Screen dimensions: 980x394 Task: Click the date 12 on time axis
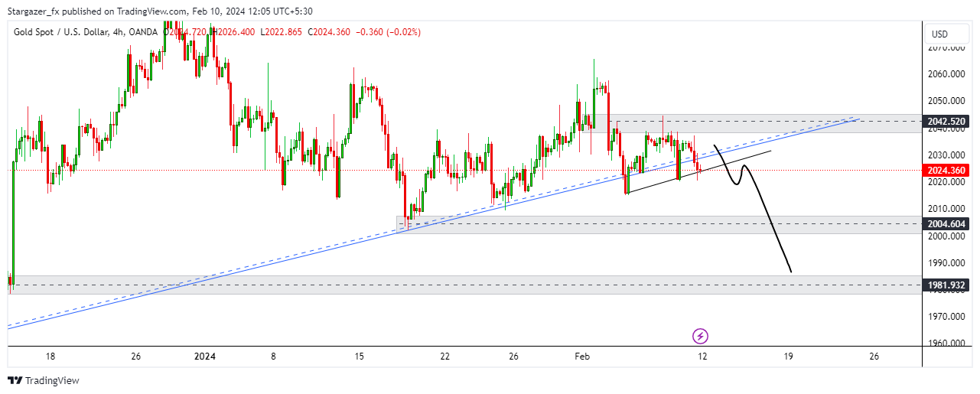point(702,357)
